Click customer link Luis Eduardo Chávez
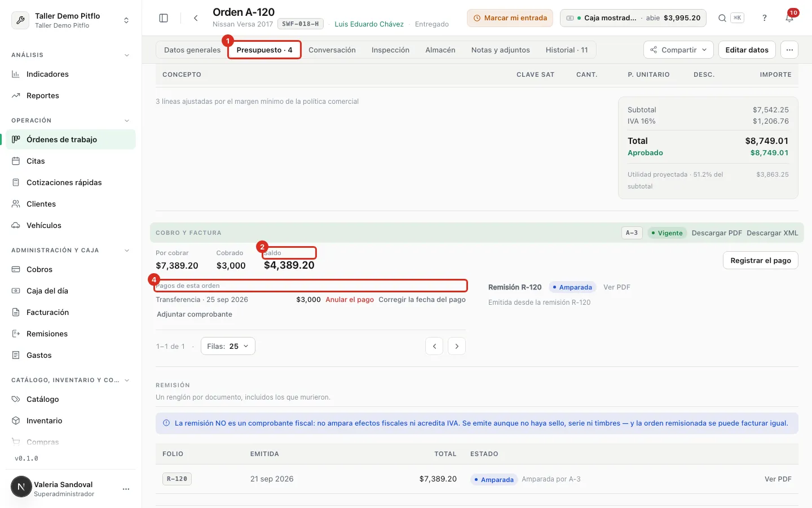Image resolution: width=812 pixels, height=508 pixels. (x=369, y=24)
